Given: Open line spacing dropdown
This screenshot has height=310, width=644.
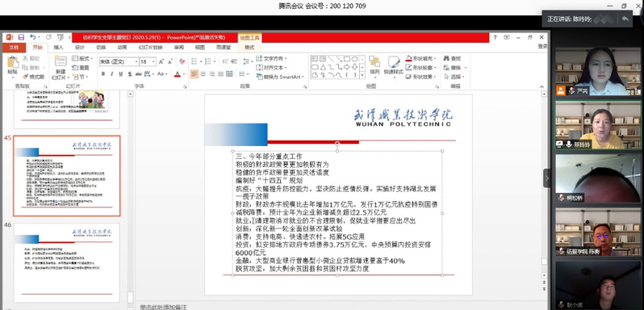Looking at the screenshot, I should [248, 61].
